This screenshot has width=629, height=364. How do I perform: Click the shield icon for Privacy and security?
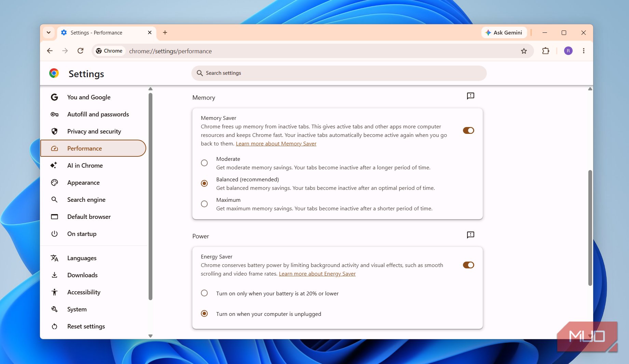(54, 131)
